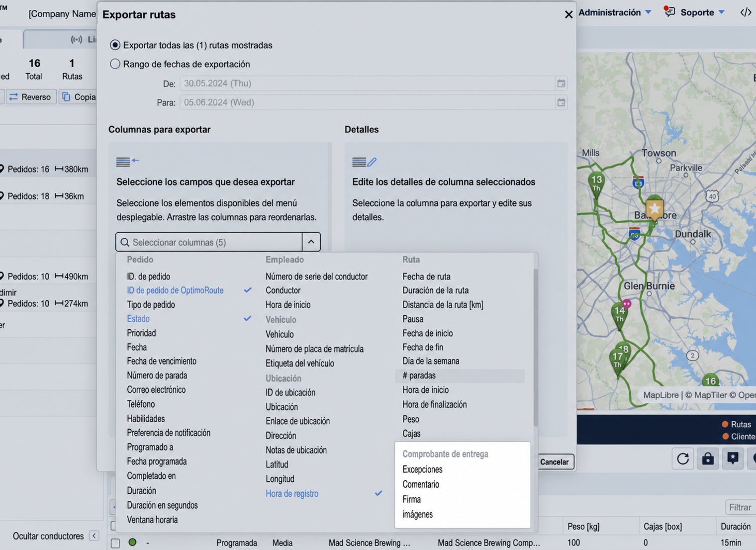Select the Latitud column option

tap(277, 464)
